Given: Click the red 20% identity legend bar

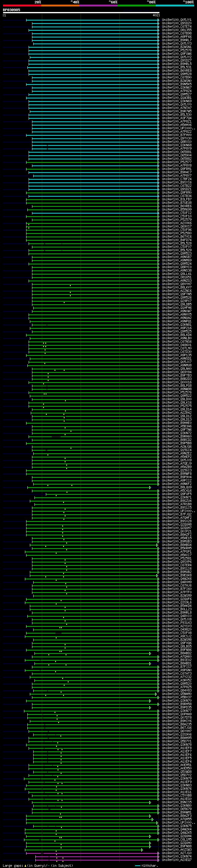Looking at the screenshot, I should tap(22, 6).
